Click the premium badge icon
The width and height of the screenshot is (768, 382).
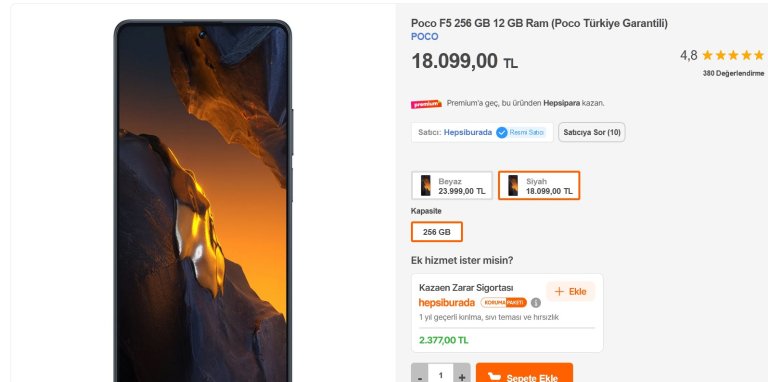(x=426, y=104)
